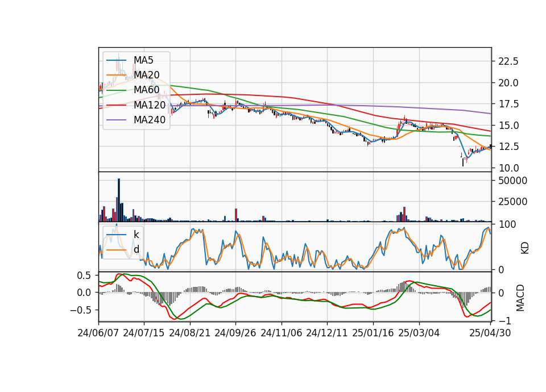Click the 24/08/21 date tick label
This screenshot has width=546, height=392.
[190, 333]
